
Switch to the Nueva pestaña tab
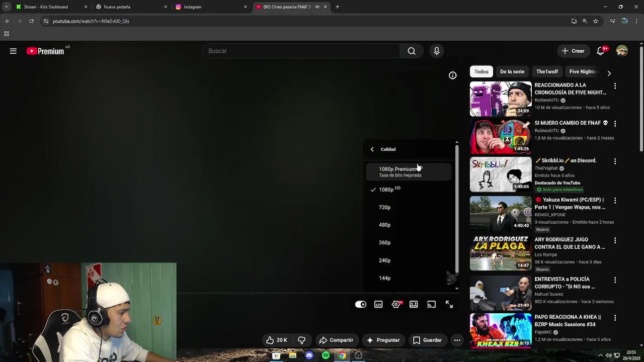(x=131, y=7)
